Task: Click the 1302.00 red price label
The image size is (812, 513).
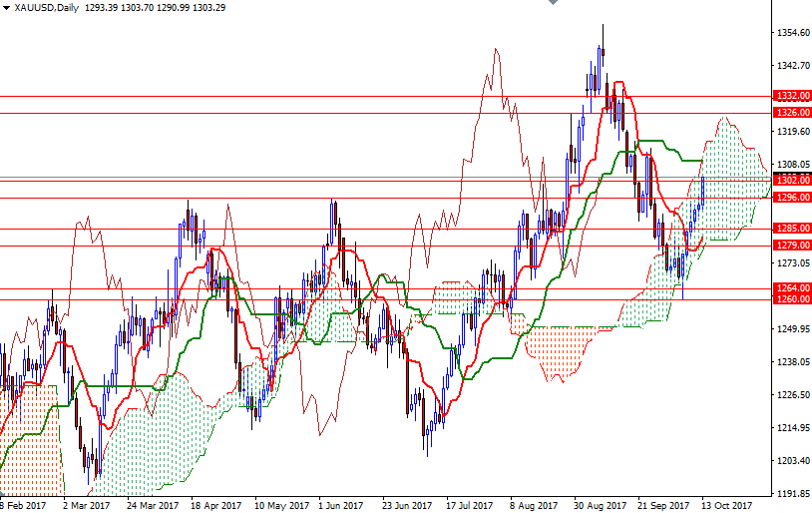Action: tap(792, 181)
